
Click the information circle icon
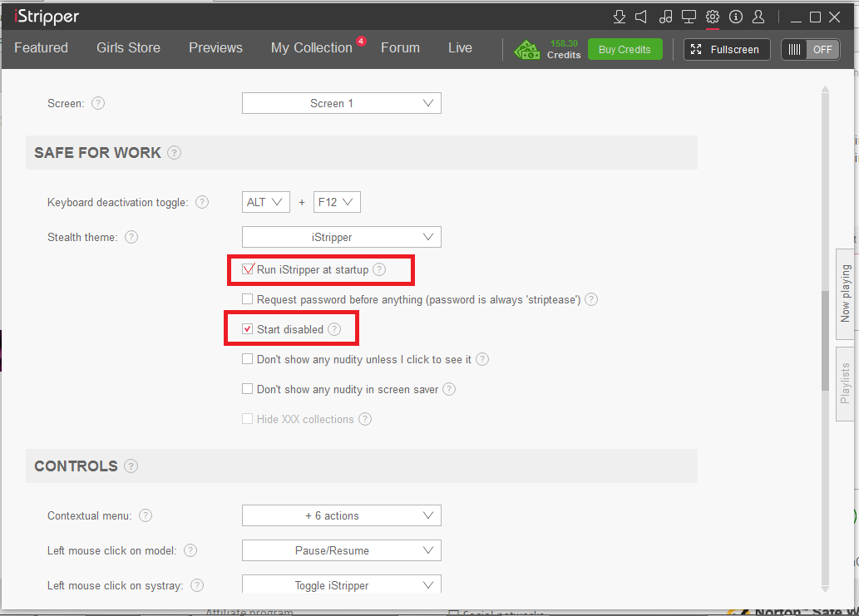point(736,17)
